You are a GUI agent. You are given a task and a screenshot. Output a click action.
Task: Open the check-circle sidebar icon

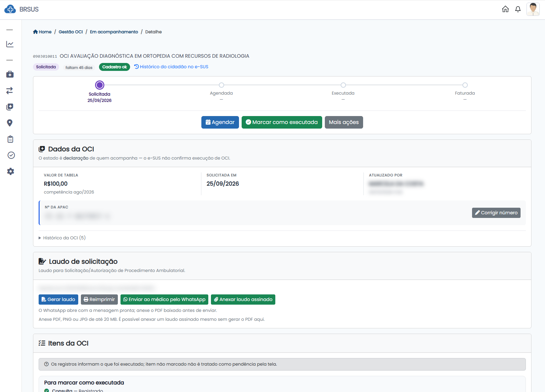pos(11,155)
